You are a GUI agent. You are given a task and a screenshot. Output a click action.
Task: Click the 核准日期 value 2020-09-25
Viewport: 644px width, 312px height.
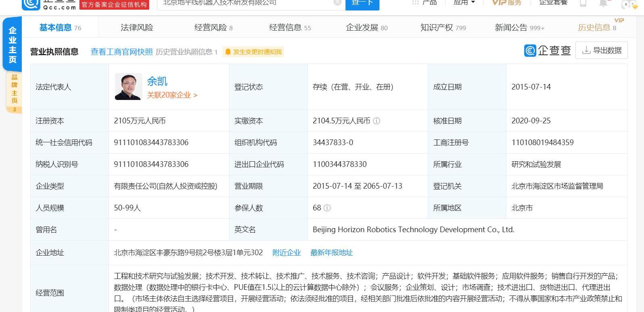click(x=531, y=121)
